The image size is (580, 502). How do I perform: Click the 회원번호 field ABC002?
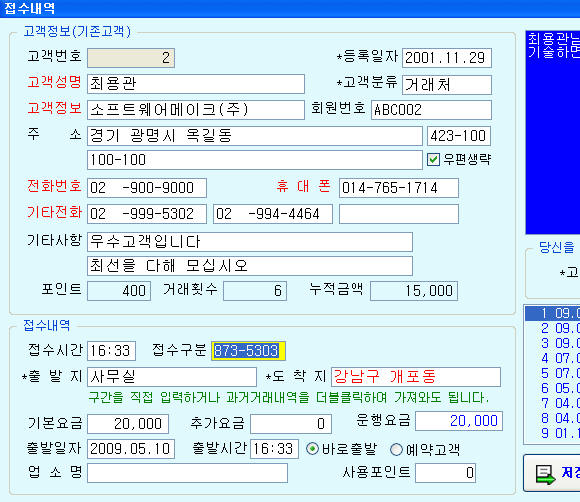431,110
